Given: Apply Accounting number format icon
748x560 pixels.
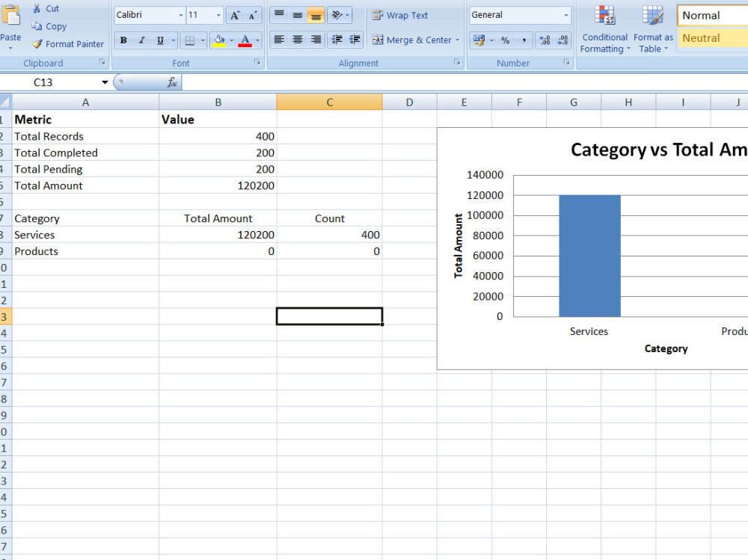Looking at the screenshot, I should pyautogui.click(x=479, y=40).
